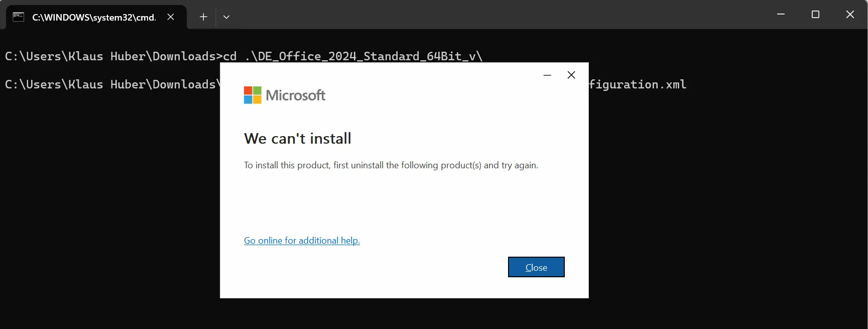Click the "We can't install" heading
868x329 pixels.
pyautogui.click(x=298, y=139)
